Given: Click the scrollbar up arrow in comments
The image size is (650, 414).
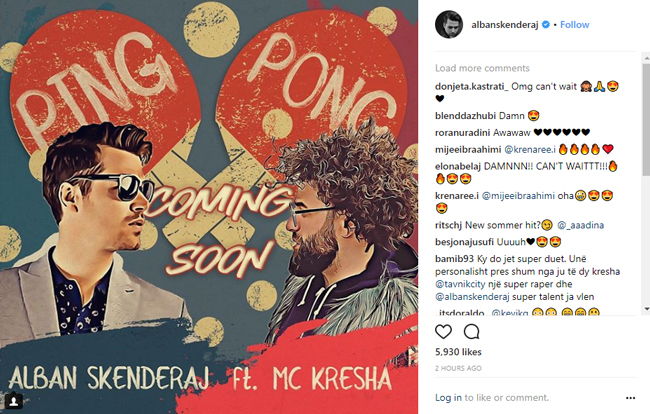Looking at the screenshot, I should [x=646, y=57].
